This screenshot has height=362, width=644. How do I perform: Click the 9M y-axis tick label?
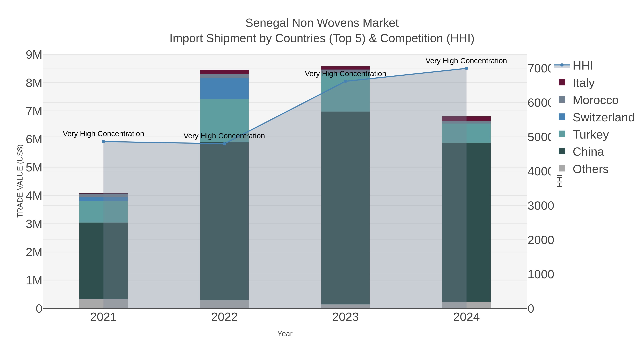point(34,55)
